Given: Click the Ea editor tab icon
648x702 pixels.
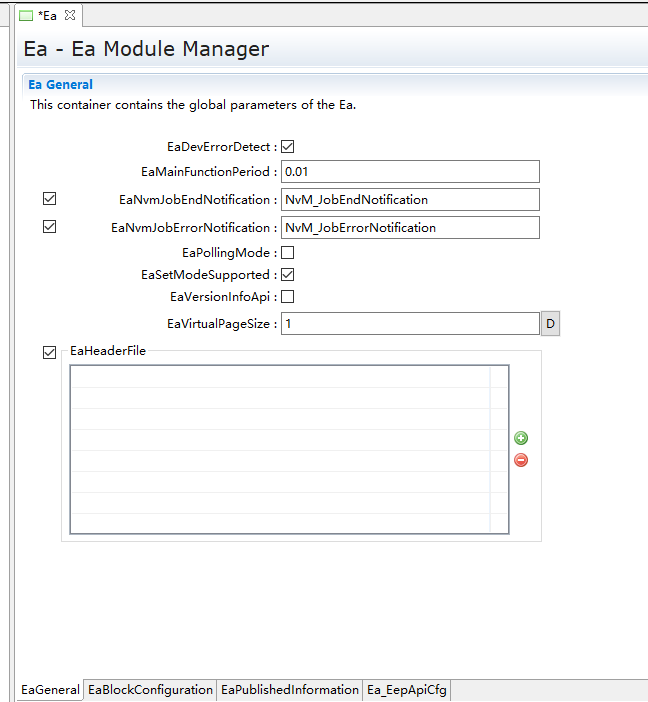Looking at the screenshot, I should pyautogui.click(x=27, y=15).
